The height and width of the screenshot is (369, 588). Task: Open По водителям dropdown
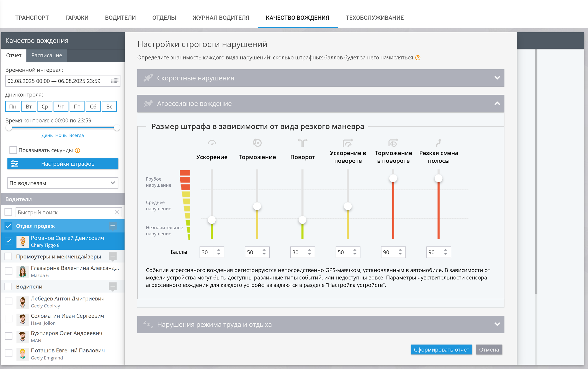click(x=63, y=183)
